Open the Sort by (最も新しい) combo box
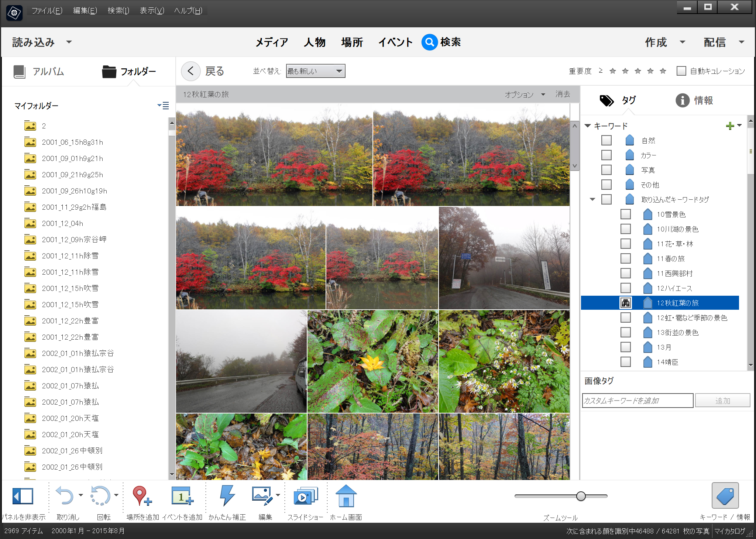The height and width of the screenshot is (539, 756). coord(316,71)
